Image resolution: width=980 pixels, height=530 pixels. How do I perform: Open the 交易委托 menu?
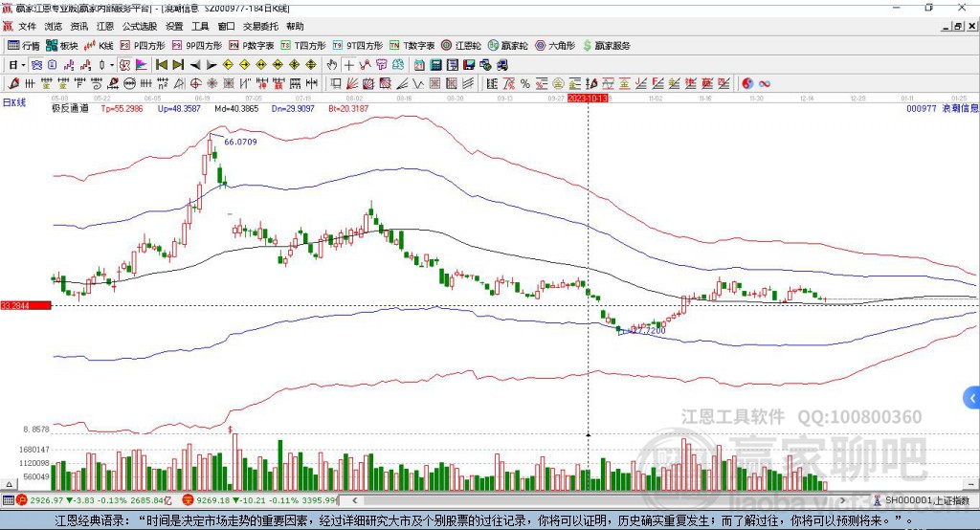260,26
